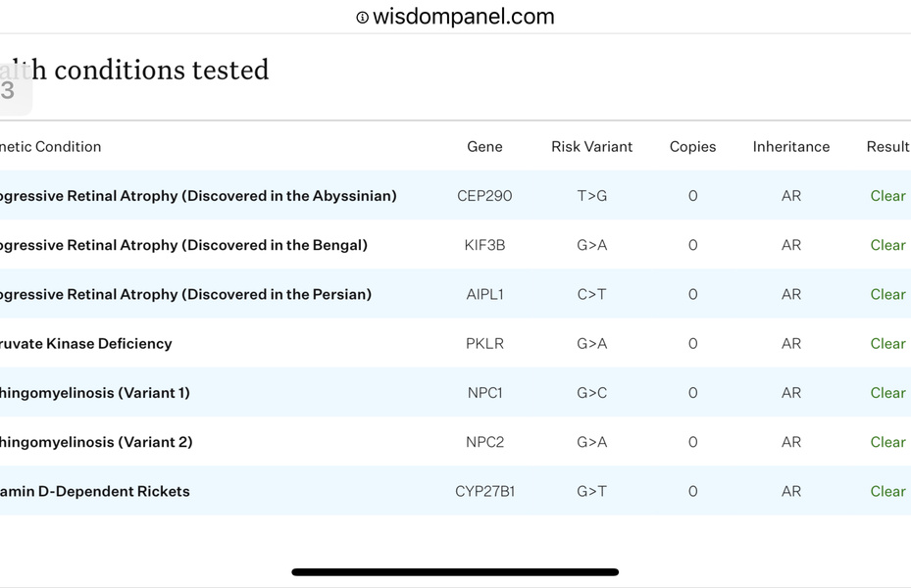911x588 pixels.
Task: Select the Persian Progressive Retinal Atrophy row
Action: [x=186, y=294]
